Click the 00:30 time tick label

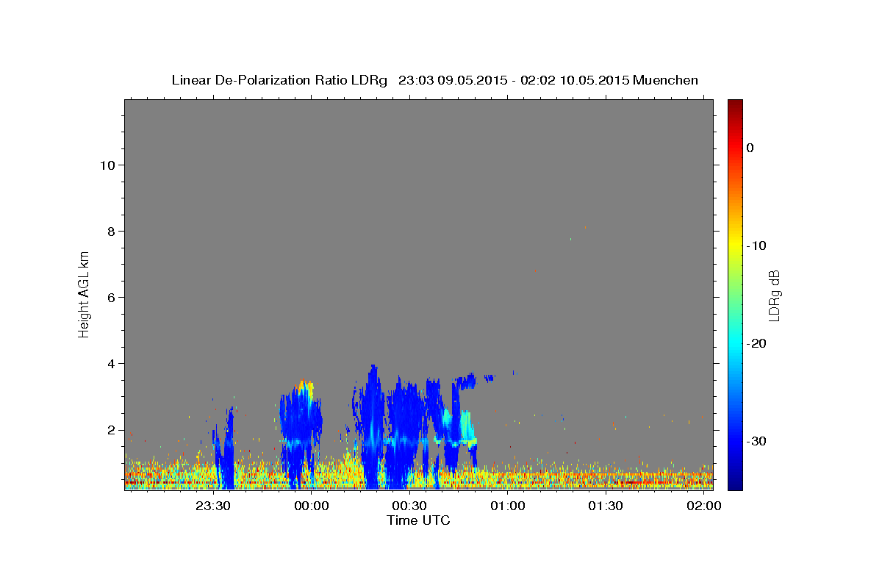409,506
